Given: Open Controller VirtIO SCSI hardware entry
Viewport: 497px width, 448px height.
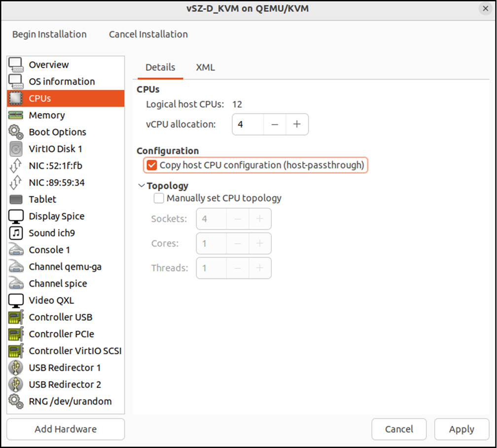Looking at the screenshot, I should tap(66, 351).
